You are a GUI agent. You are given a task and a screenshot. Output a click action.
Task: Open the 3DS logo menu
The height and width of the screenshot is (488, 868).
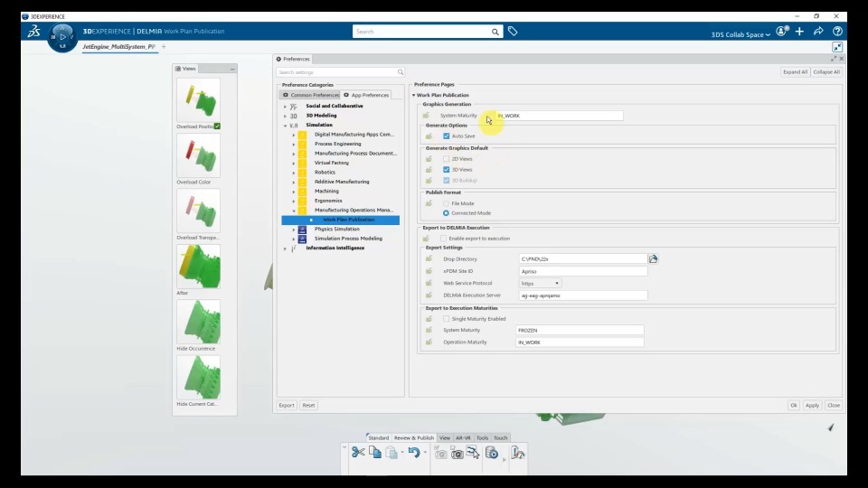(x=33, y=31)
